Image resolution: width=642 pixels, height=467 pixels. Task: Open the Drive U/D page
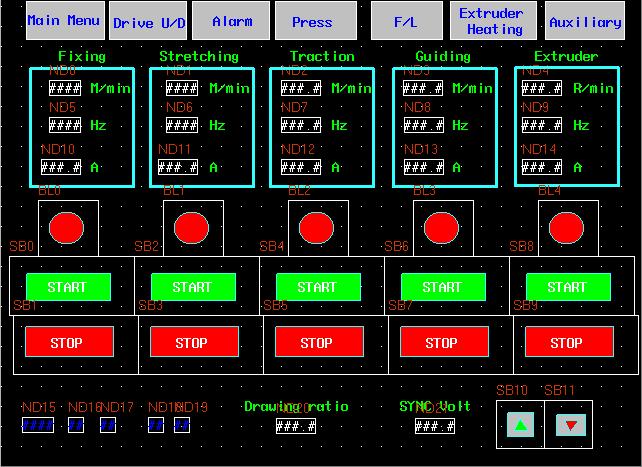coord(147,21)
